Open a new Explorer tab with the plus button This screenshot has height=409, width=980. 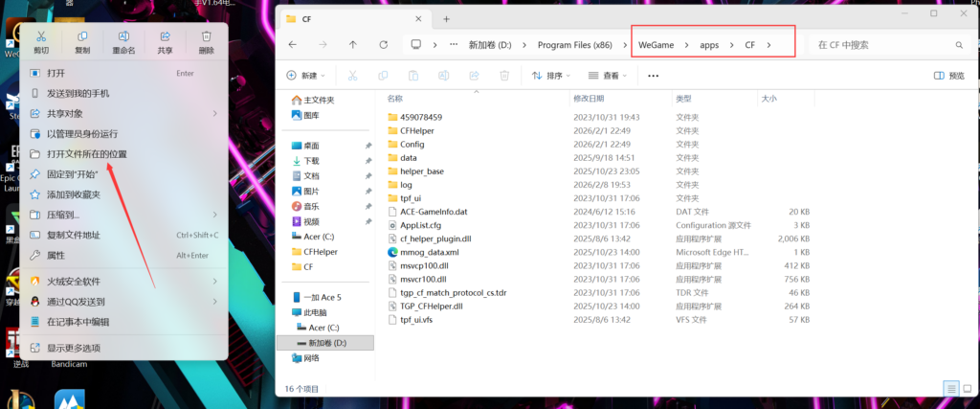pos(446,19)
